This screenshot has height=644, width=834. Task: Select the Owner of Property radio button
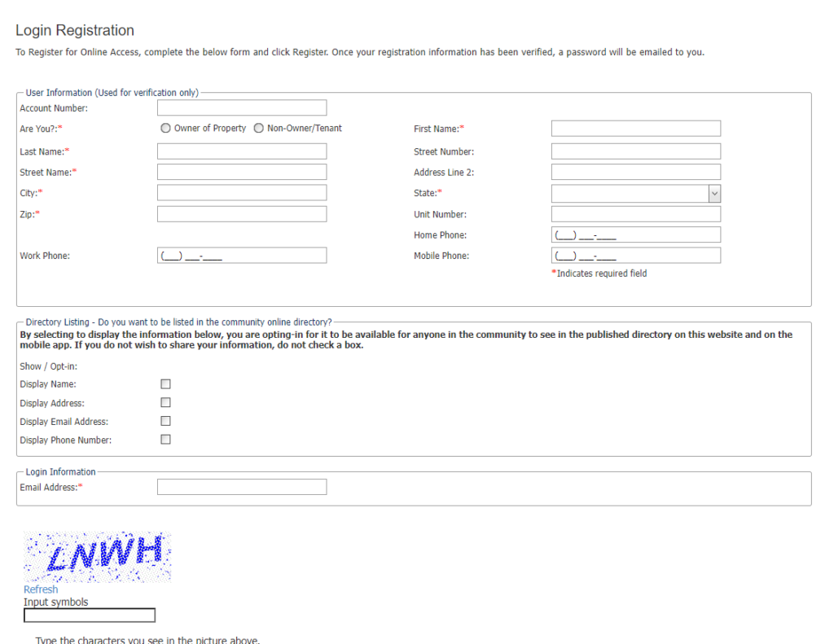(x=166, y=129)
